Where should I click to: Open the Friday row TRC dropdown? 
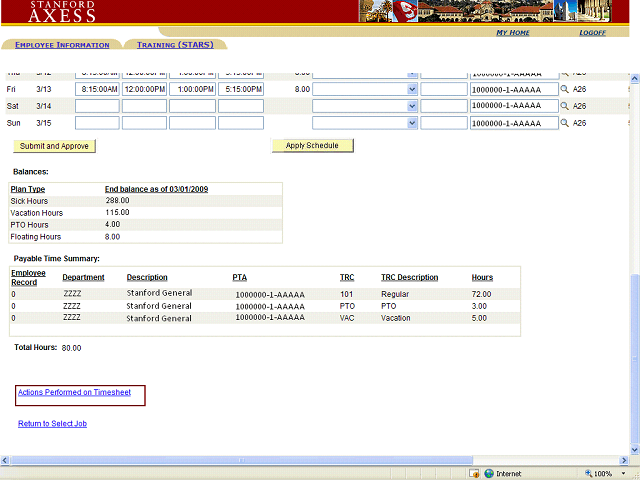point(412,89)
